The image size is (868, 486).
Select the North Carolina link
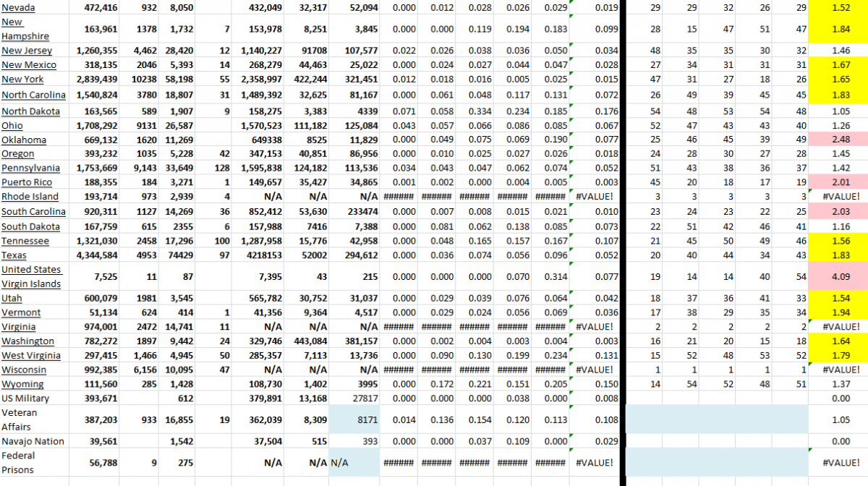coord(33,95)
